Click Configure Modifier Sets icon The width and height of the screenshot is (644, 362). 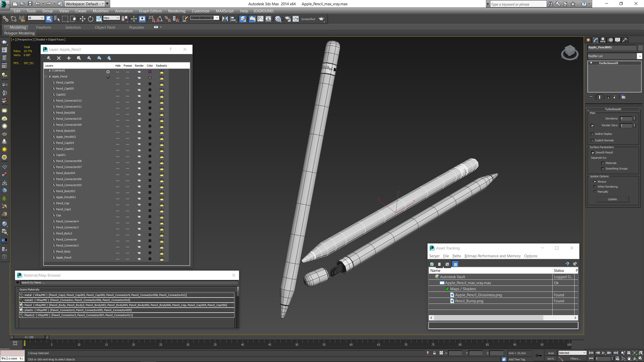(x=624, y=97)
